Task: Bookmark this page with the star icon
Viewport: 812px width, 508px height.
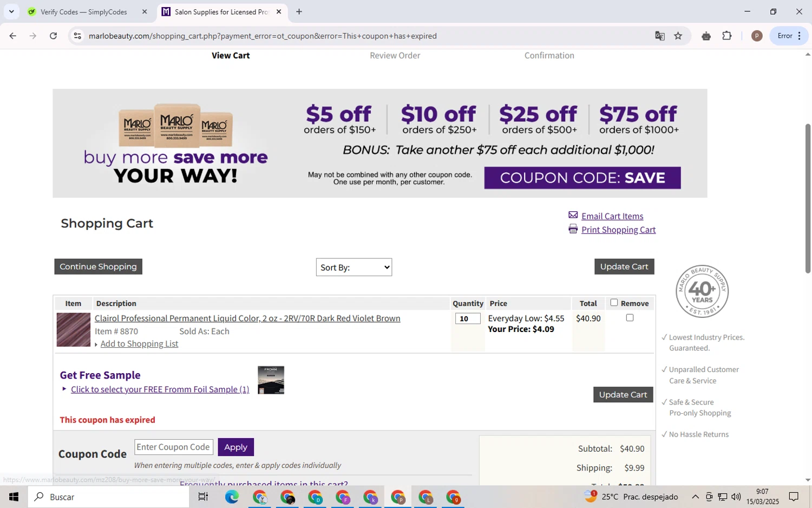Action: [x=678, y=36]
